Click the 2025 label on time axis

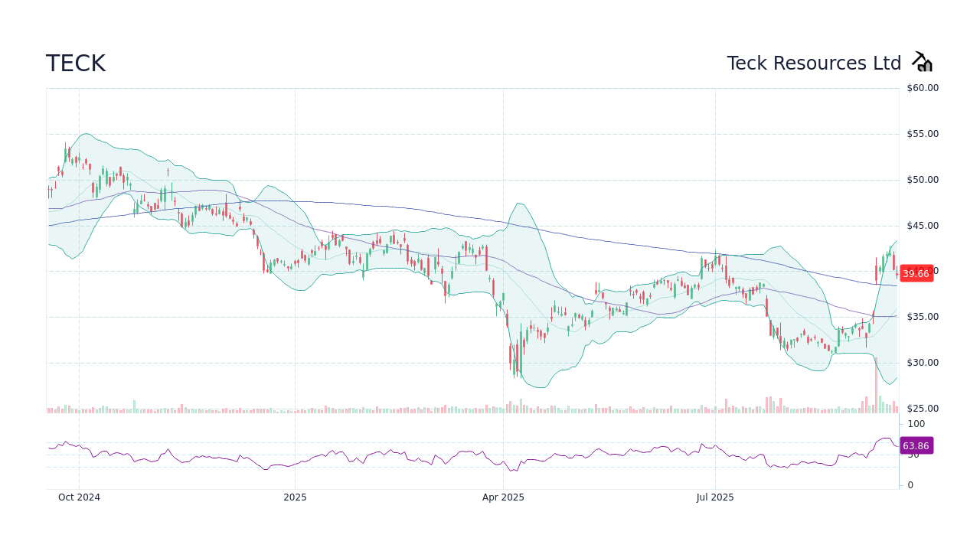[295, 497]
